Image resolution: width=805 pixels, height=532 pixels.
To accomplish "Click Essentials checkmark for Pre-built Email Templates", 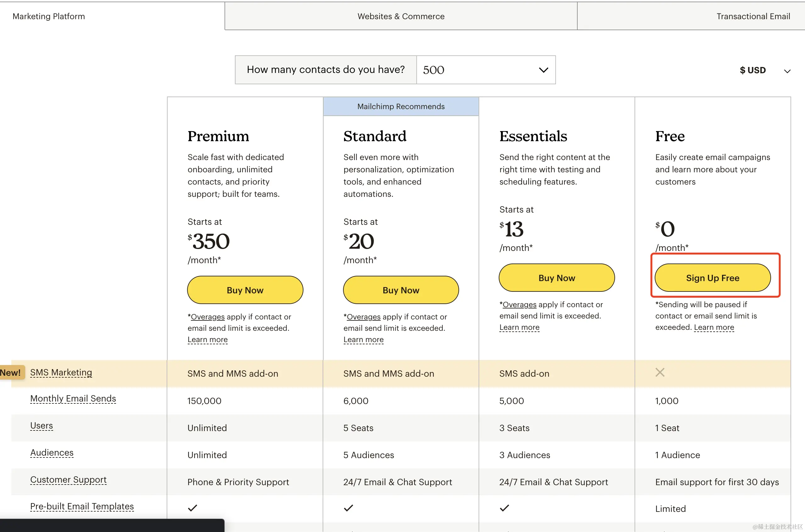I will pyautogui.click(x=504, y=508).
